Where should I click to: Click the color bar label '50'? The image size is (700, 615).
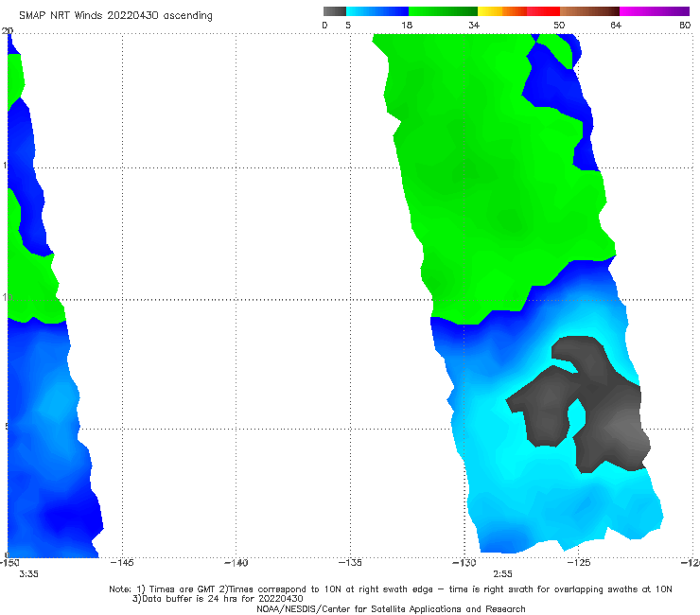click(559, 26)
